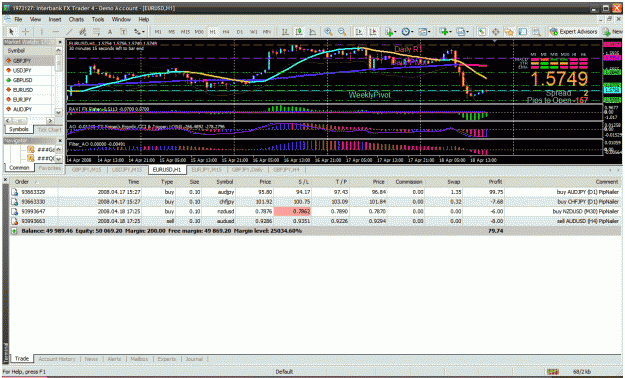Select the arrow cursor tool
The image size is (625, 378).
(x=11, y=32)
